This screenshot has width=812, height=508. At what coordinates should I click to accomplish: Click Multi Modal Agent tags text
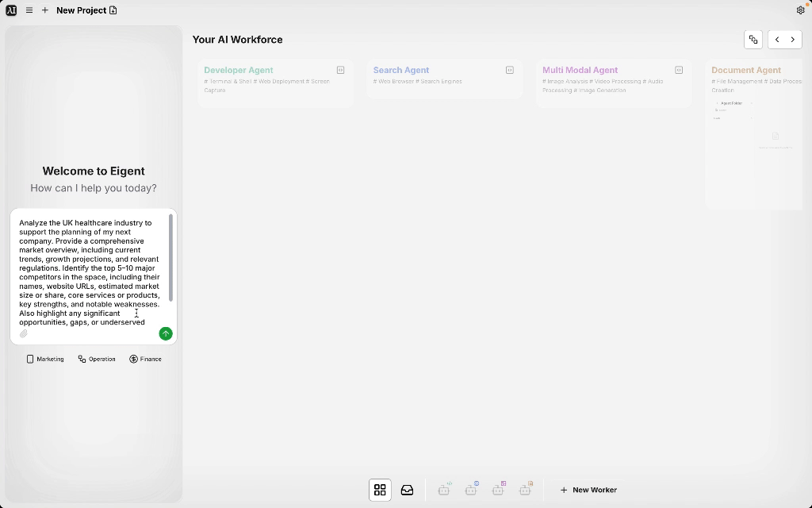(x=603, y=86)
